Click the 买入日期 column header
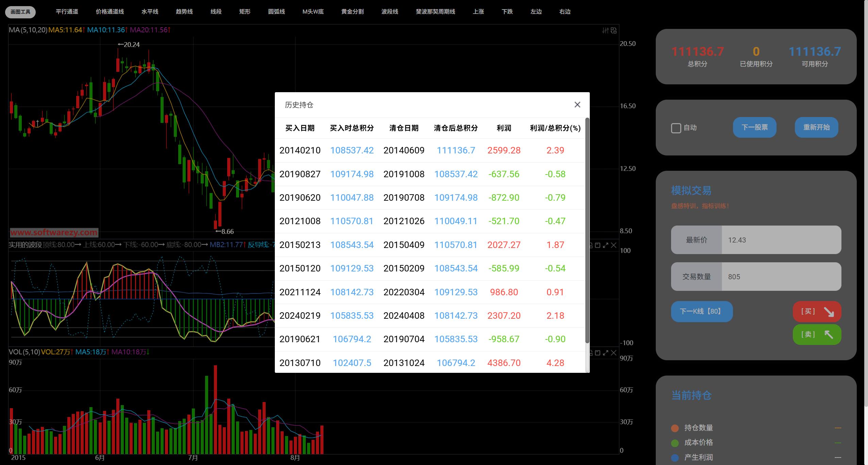The width and height of the screenshot is (868, 465). [300, 128]
